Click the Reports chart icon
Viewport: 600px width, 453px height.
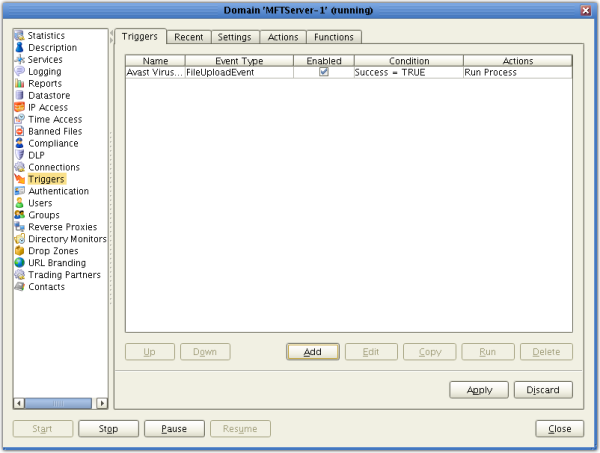click(x=19, y=83)
